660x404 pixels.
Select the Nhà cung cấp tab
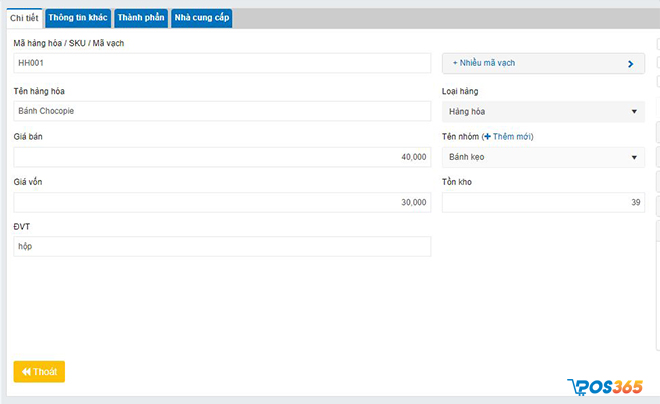[x=201, y=18]
